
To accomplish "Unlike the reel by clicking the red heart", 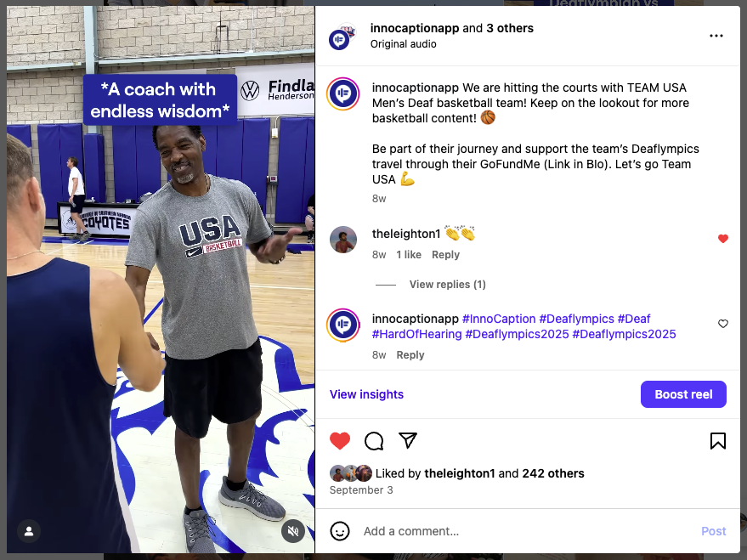I will coord(340,440).
